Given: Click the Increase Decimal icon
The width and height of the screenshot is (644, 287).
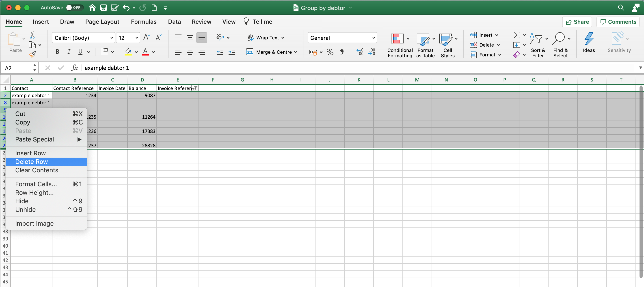Looking at the screenshot, I should click(360, 52).
